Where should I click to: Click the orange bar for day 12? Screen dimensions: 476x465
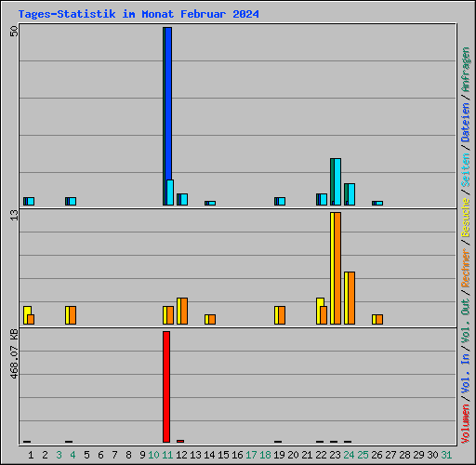(184, 311)
